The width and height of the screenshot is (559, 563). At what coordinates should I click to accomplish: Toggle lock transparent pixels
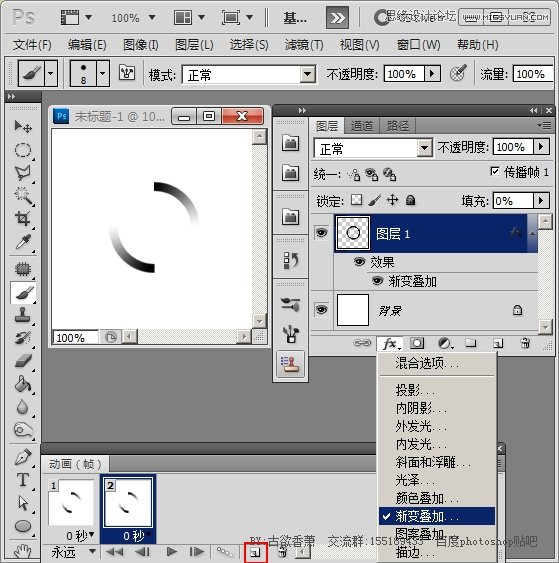(x=356, y=200)
